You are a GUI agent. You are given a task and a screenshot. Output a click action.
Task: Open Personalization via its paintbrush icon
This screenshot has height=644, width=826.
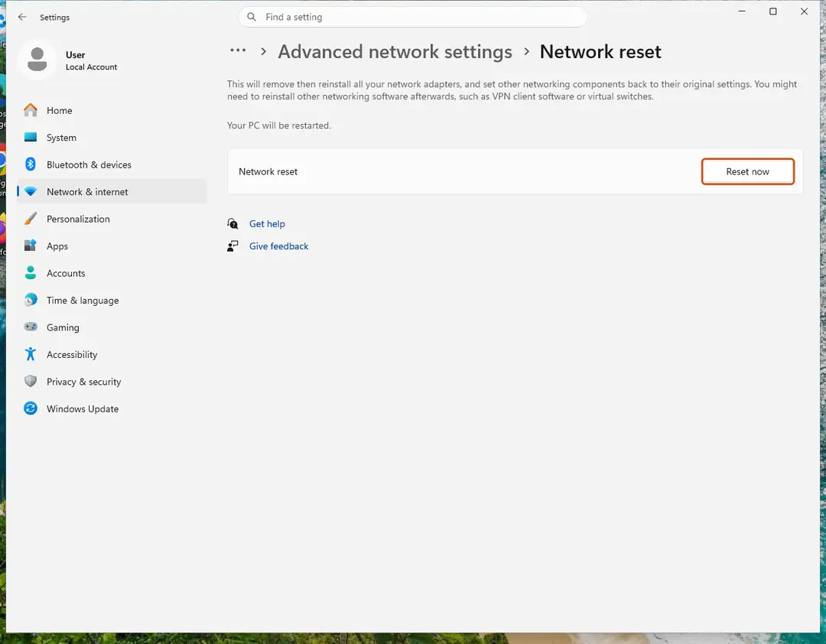click(31, 219)
